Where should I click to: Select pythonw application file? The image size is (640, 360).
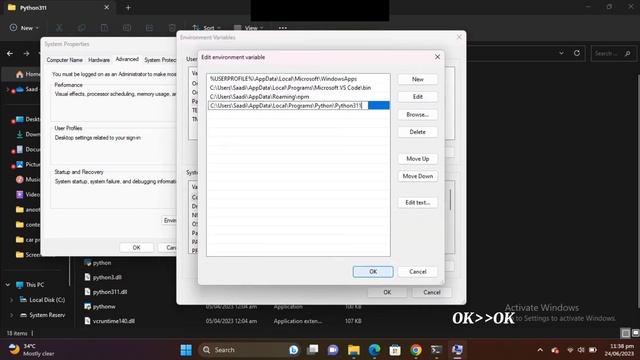click(x=100, y=307)
